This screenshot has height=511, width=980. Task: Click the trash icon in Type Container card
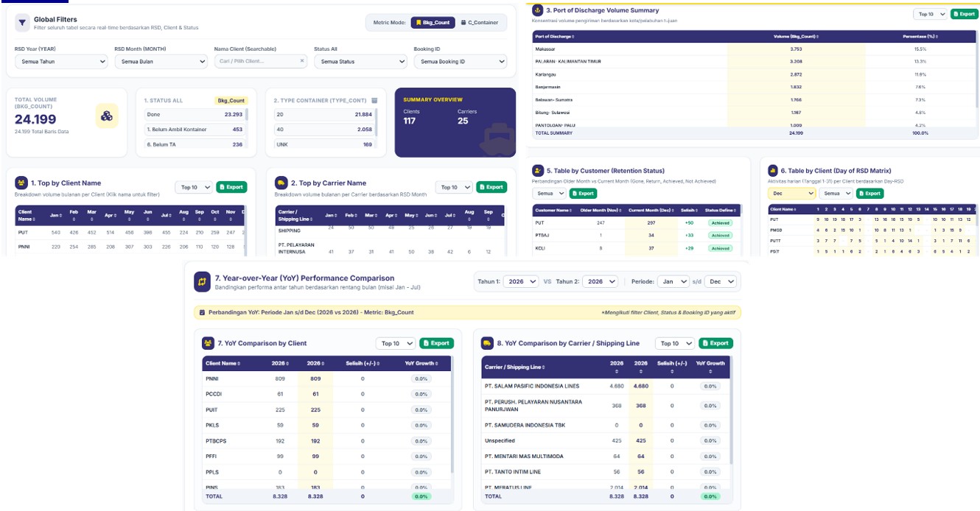click(374, 100)
